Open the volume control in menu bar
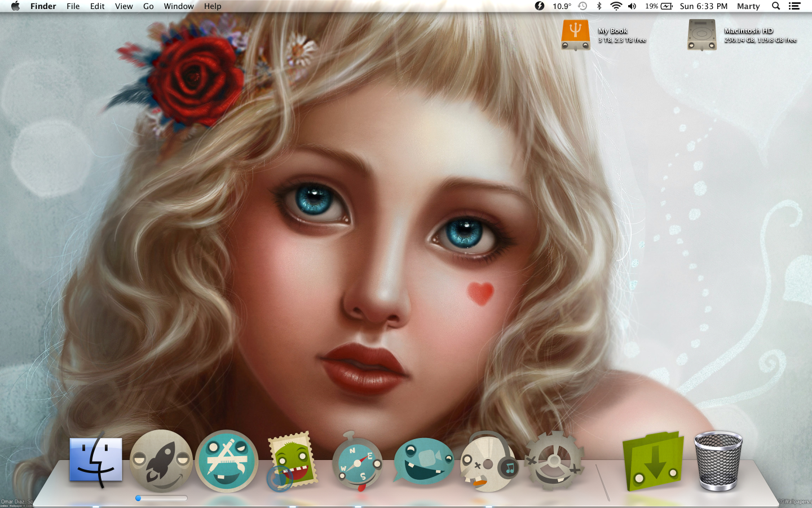812x508 pixels. 632,6
